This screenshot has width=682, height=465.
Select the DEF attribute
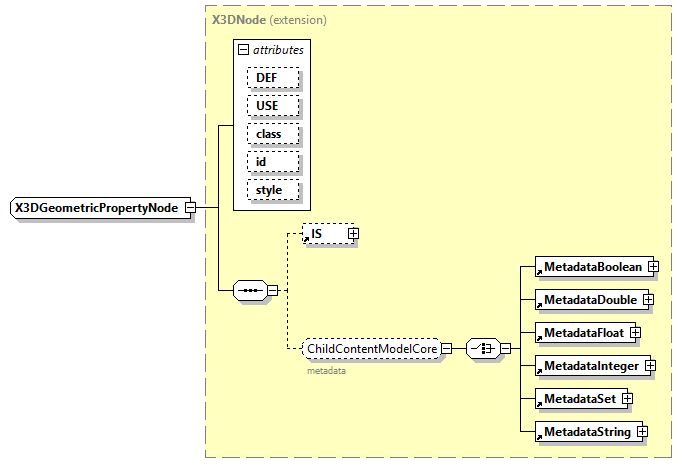(273, 78)
